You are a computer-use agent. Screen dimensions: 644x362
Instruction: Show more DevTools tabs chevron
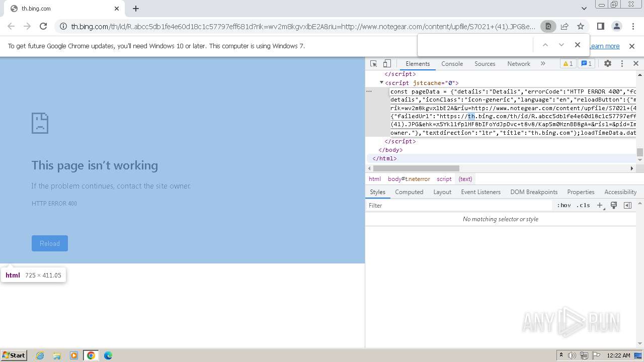point(543,64)
